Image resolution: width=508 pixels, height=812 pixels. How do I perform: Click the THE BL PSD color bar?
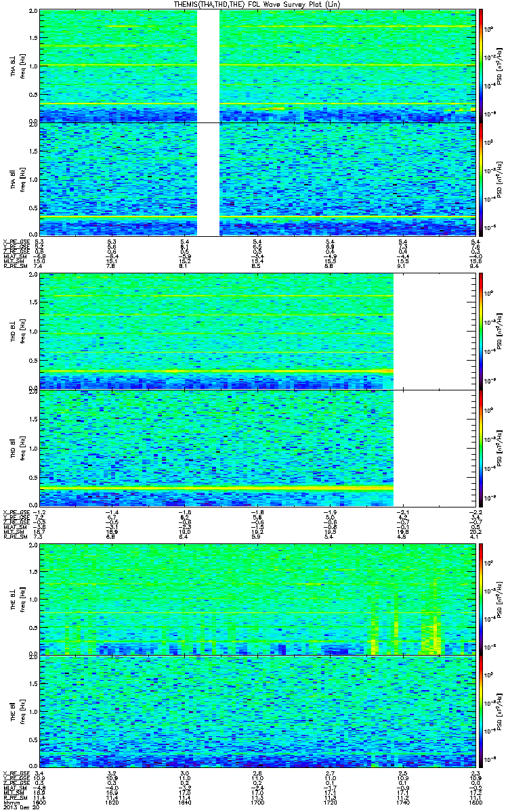[x=482, y=598]
